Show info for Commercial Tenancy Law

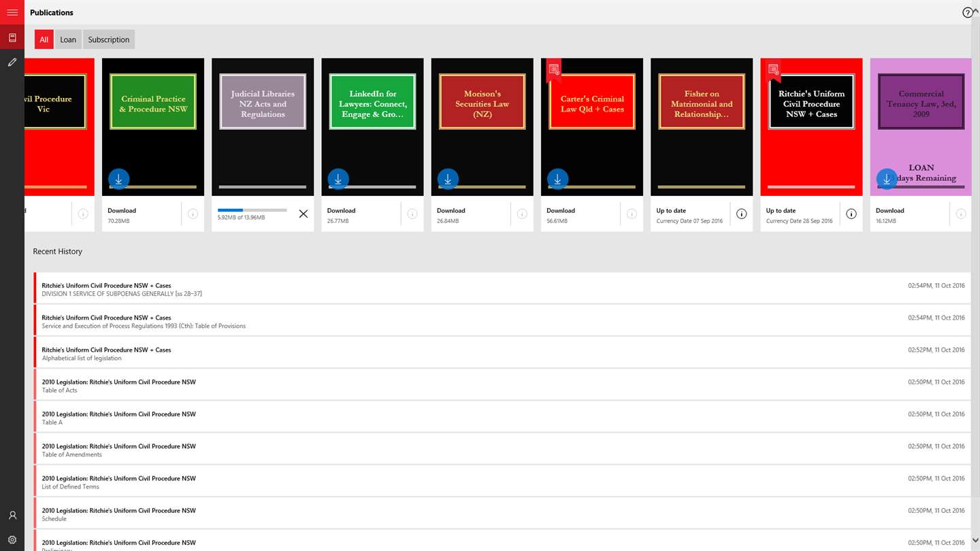click(961, 214)
